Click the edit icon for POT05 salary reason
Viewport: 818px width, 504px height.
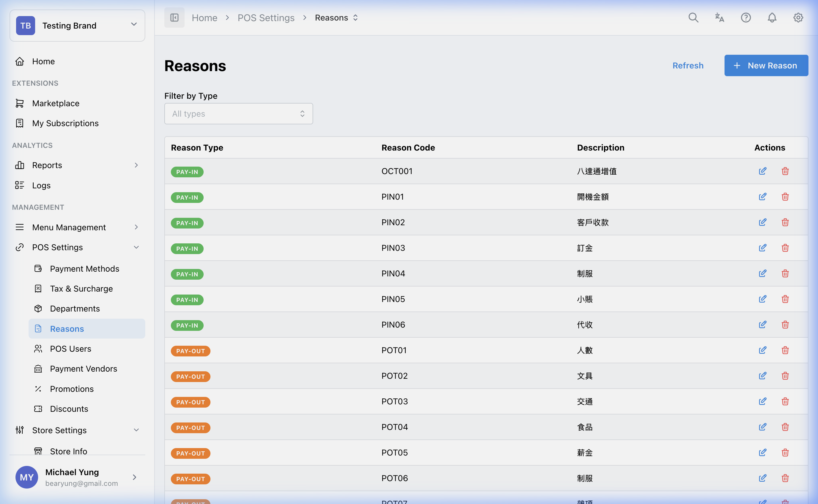click(x=763, y=452)
